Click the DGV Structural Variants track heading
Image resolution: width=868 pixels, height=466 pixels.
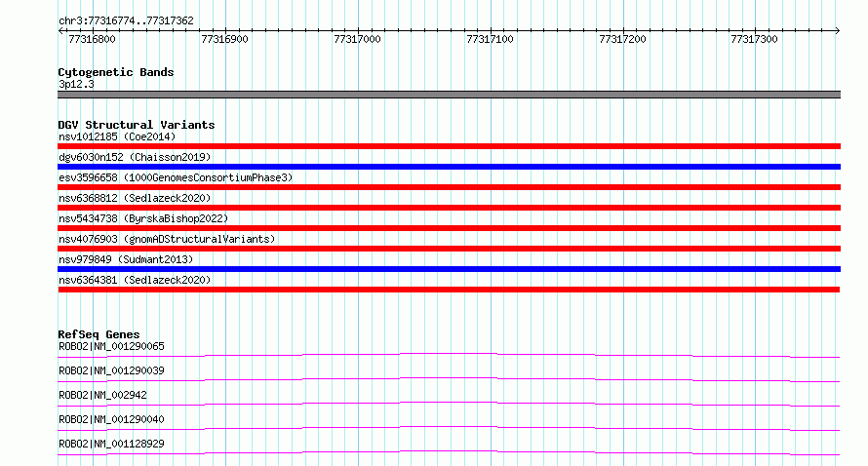(x=137, y=125)
